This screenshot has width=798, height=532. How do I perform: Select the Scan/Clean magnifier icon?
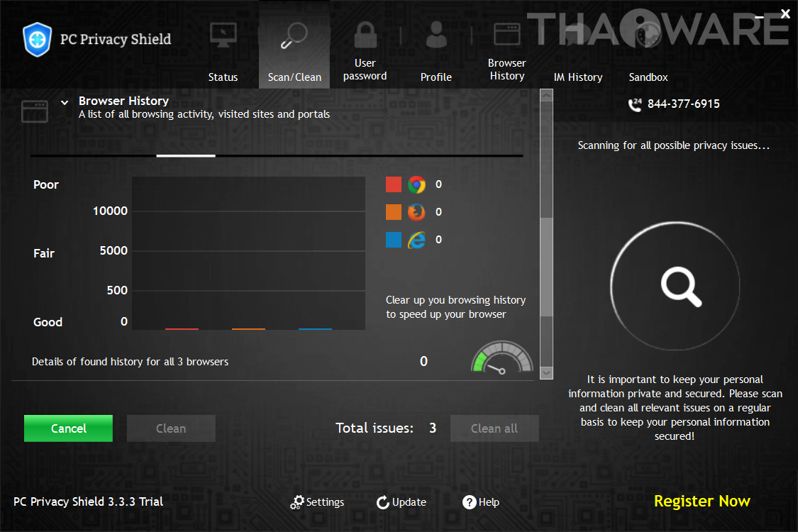tap(294, 35)
